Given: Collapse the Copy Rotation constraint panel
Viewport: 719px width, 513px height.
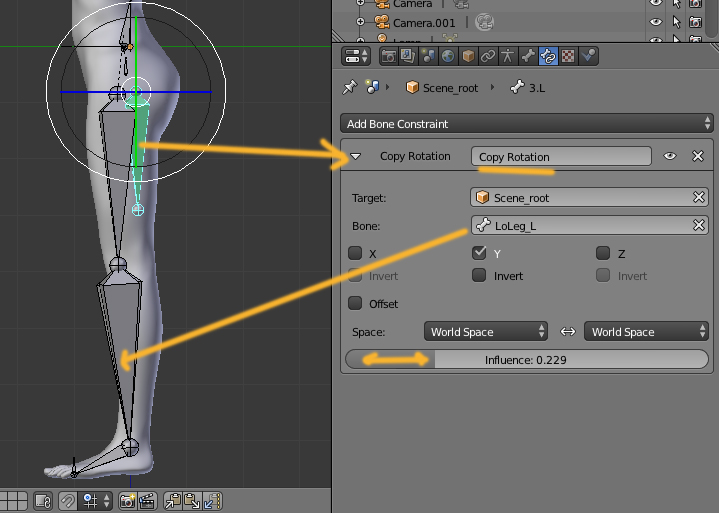Looking at the screenshot, I should pos(357,156).
